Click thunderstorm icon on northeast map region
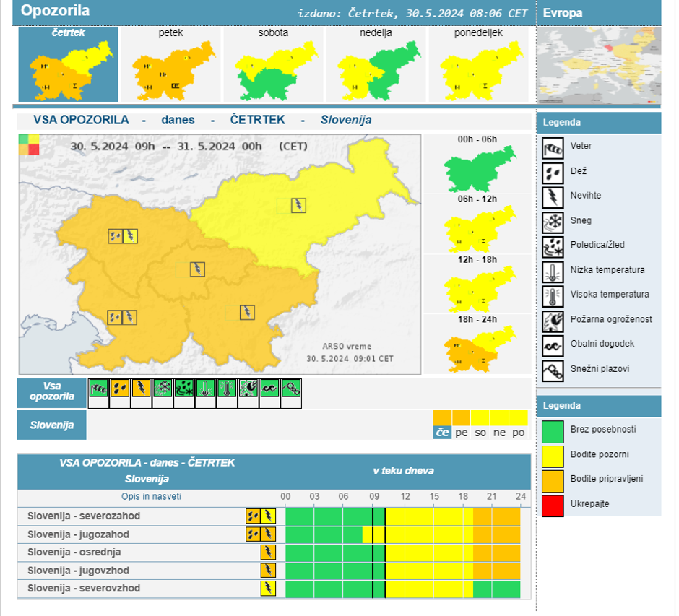Image resolution: width=679 pixels, height=616 pixels. (298, 205)
